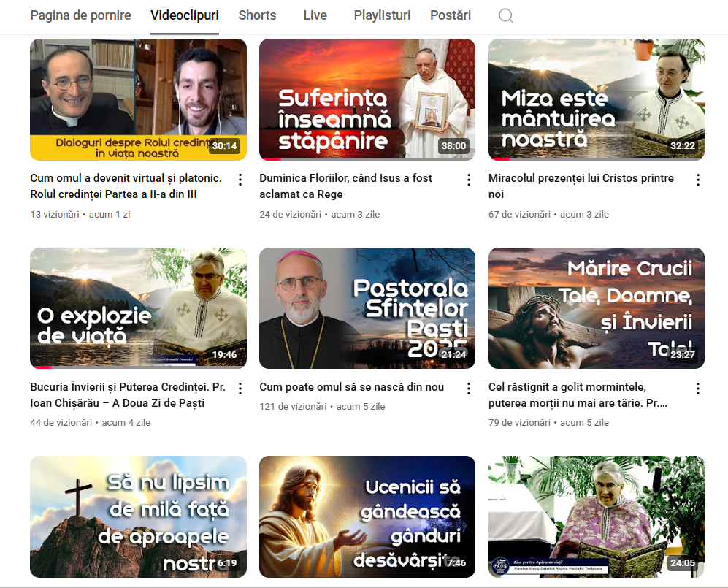Open three-dot menu for 'Duminica Floriilor' video
Viewport: 728px width, 588px height.
[469, 180]
